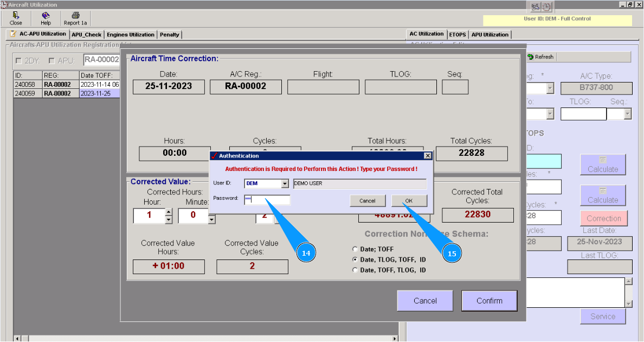
Task: Switch to AC-APU Utilization tab
Action: coord(38,34)
